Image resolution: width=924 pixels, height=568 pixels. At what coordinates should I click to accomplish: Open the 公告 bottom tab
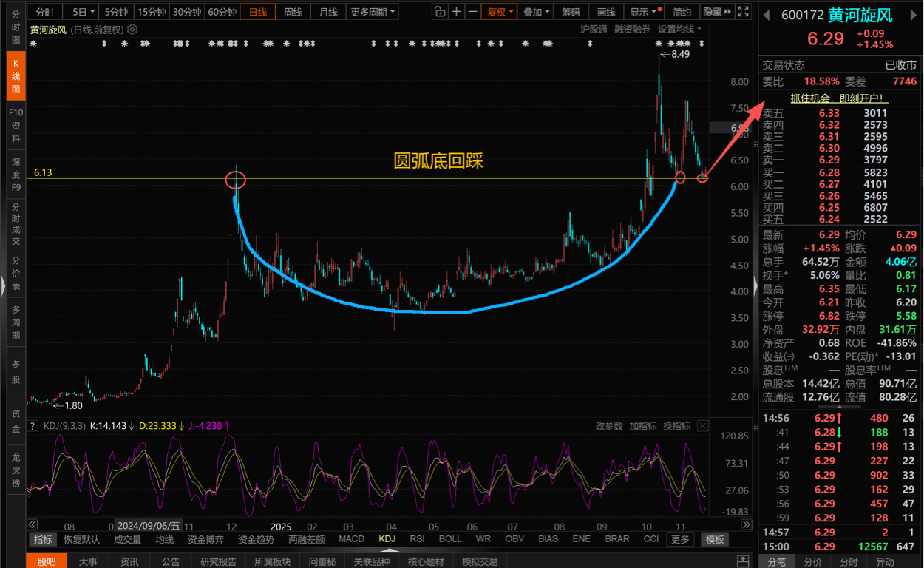click(x=171, y=562)
